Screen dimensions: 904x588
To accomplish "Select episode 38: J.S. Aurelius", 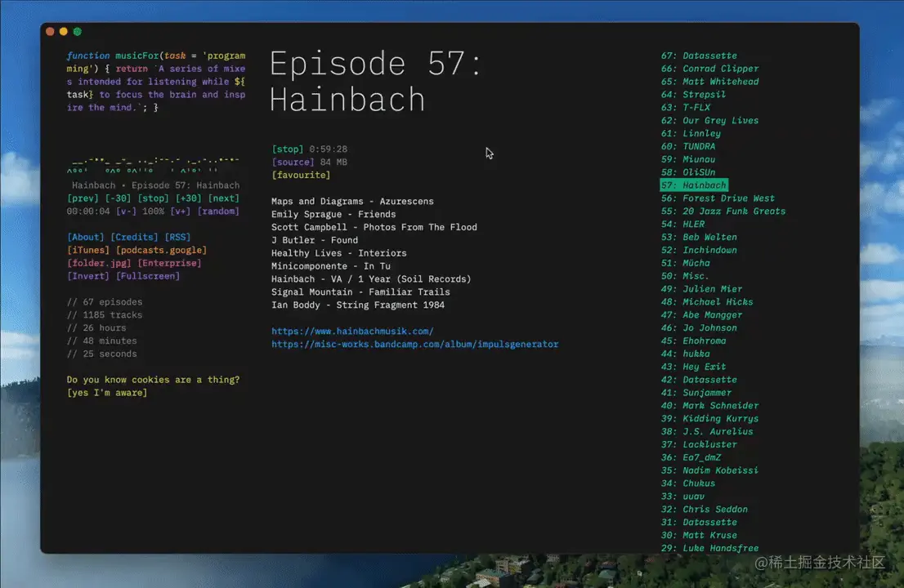I will click(707, 431).
